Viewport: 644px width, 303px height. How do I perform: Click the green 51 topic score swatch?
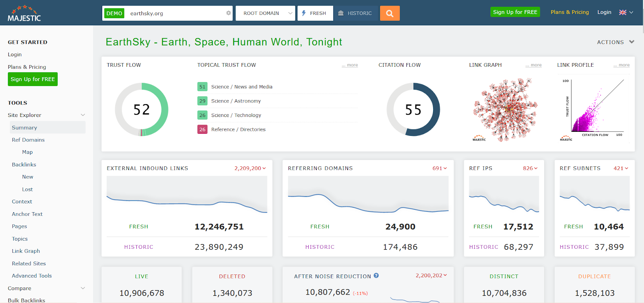pos(202,87)
